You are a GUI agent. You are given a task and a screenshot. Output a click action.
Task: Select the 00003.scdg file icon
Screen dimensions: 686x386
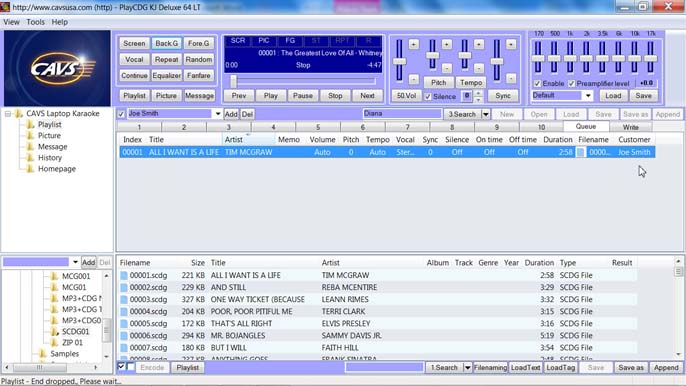(124, 299)
